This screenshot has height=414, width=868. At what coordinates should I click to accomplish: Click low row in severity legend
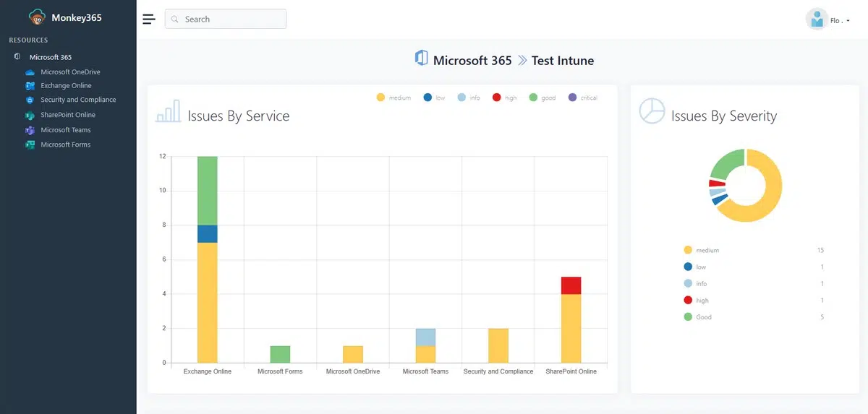pos(754,267)
